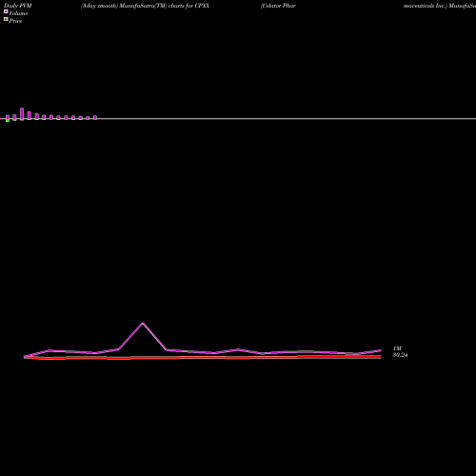Click the right end of the red price line

click(380, 357)
